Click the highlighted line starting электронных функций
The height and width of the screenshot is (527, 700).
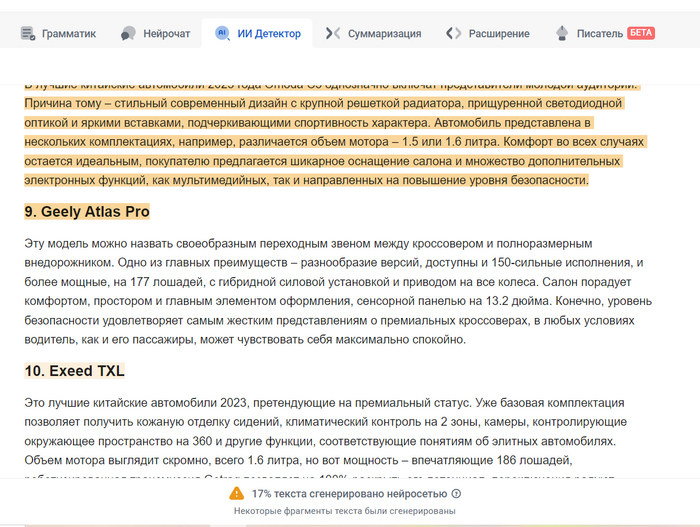(x=307, y=180)
